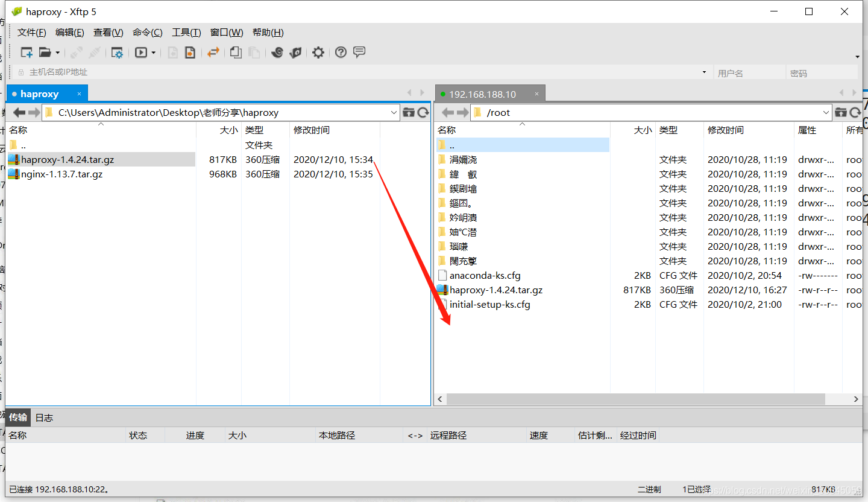Screen dimensions: 868x502
Task: Click the 密码 input field
Action: pos(822,73)
